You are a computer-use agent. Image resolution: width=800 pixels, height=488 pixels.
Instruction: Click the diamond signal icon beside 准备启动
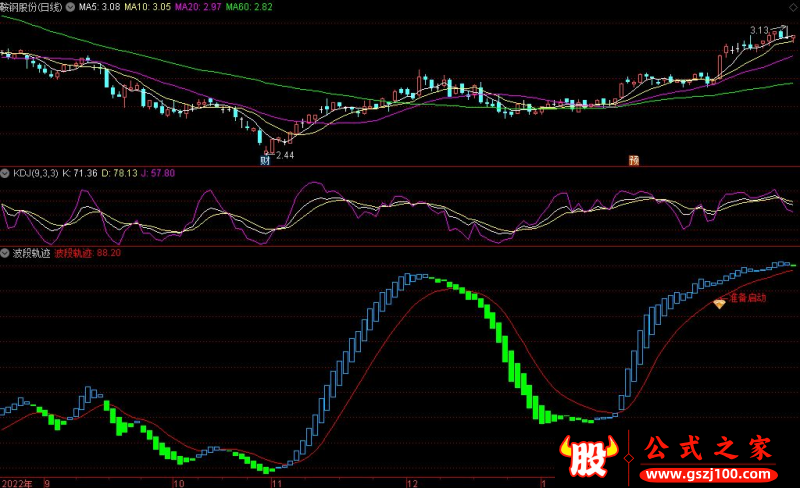(719, 303)
